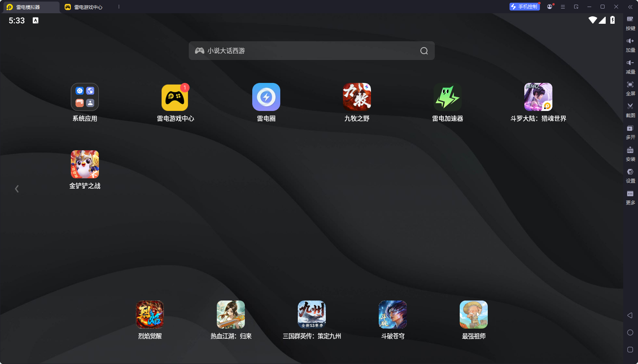This screenshot has height=364, width=638.
Task: Open the 系统应用 folder
Action: coord(85,97)
